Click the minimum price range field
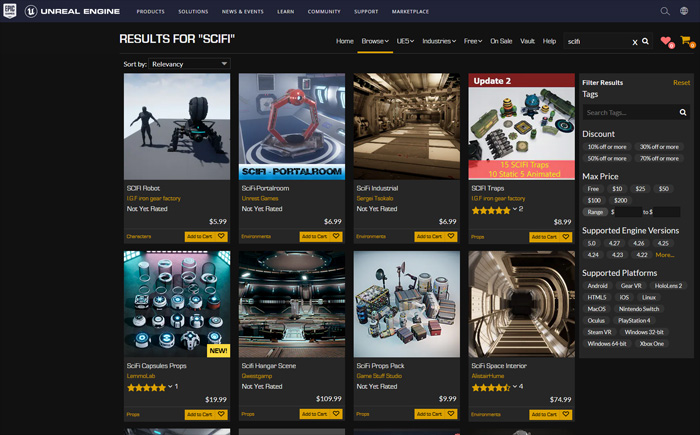 coord(629,212)
